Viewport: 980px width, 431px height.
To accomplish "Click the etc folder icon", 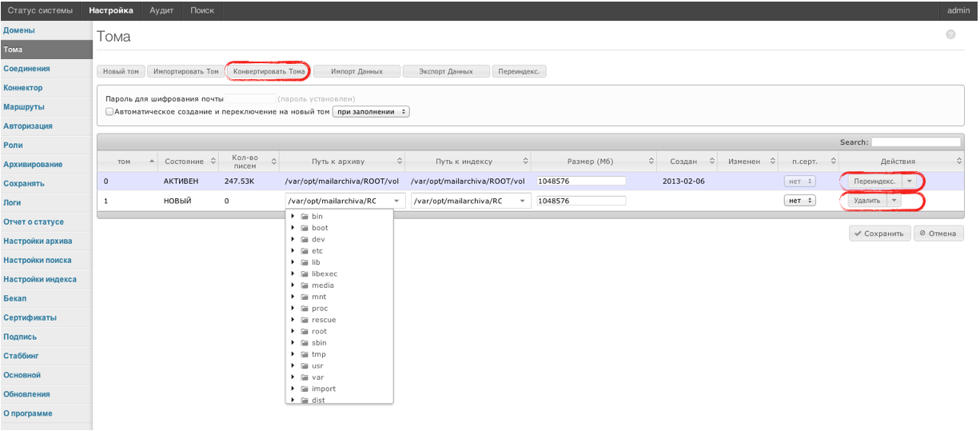I will point(305,251).
